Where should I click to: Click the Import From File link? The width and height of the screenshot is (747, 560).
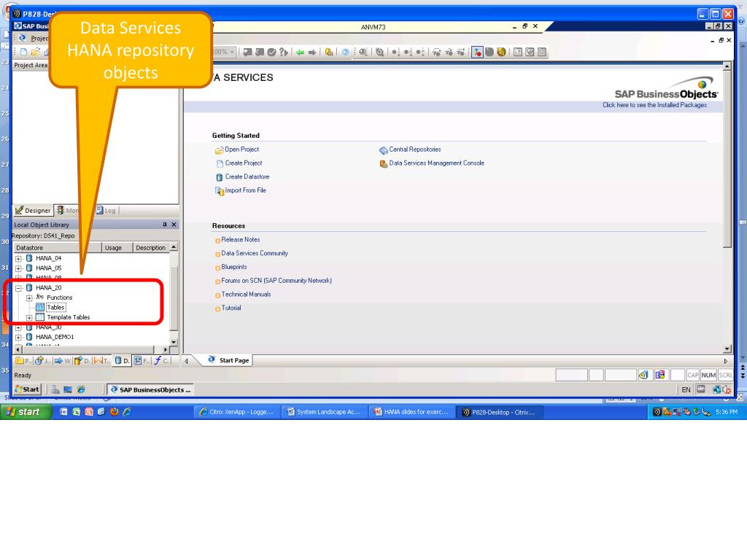(x=245, y=190)
